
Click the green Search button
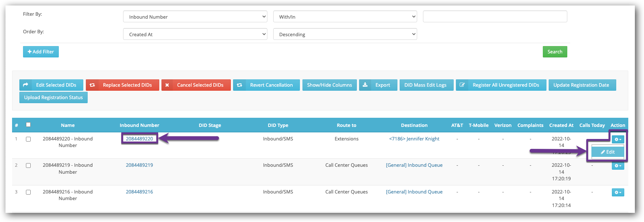point(555,52)
